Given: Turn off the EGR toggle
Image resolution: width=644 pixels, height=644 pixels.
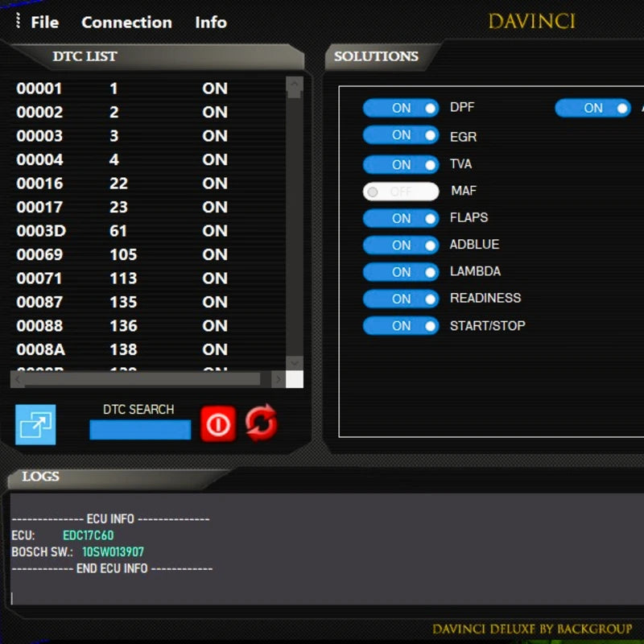Looking at the screenshot, I should pos(401,135).
